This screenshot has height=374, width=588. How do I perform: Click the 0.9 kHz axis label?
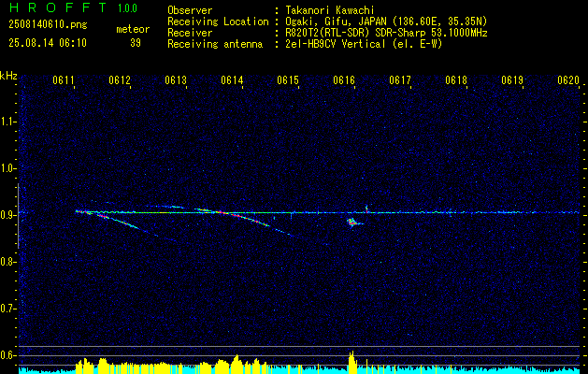point(8,215)
